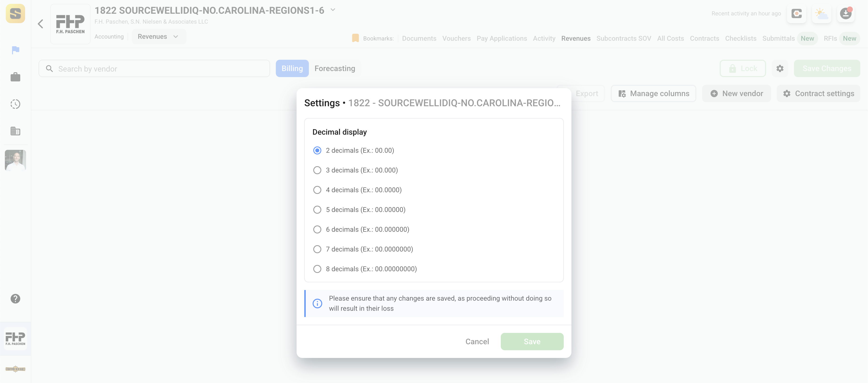Open the downloads icon with red badge
Image resolution: width=868 pixels, height=383 pixels.
coord(846,13)
